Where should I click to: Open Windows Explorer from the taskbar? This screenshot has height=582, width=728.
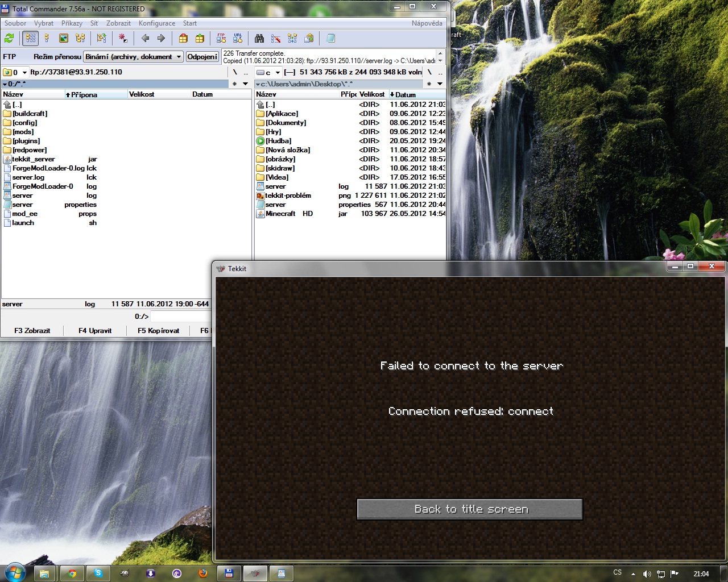pyautogui.click(x=44, y=573)
